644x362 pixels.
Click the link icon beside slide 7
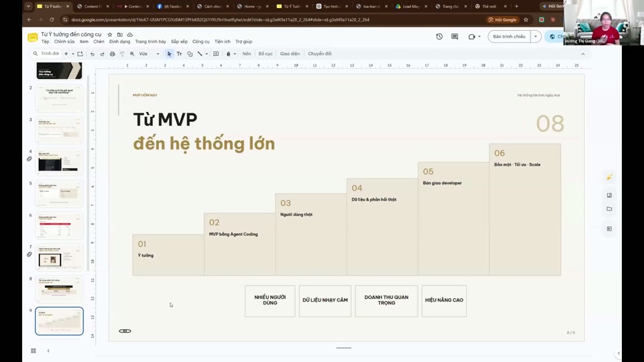tap(30, 255)
